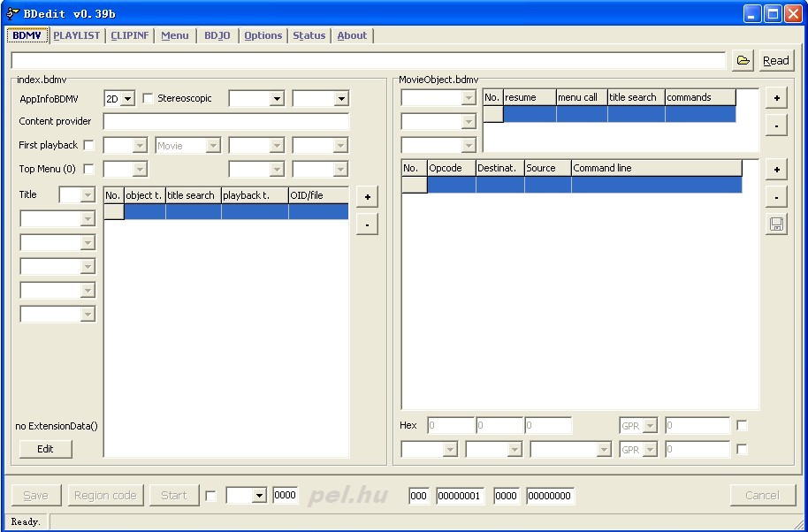Remove a title row with the index.bdmv minus button
The width and height of the screenshot is (808, 532).
tap(366, 224)
